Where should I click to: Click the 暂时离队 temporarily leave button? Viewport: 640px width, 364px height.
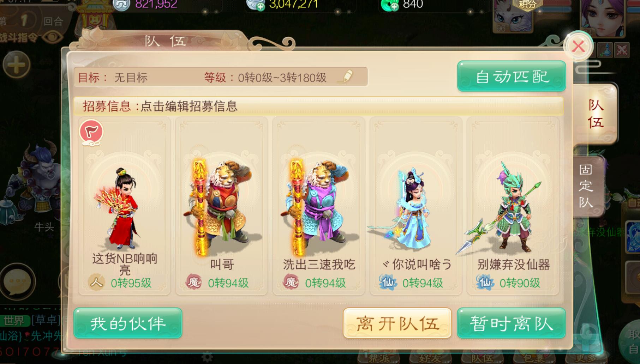511,323
